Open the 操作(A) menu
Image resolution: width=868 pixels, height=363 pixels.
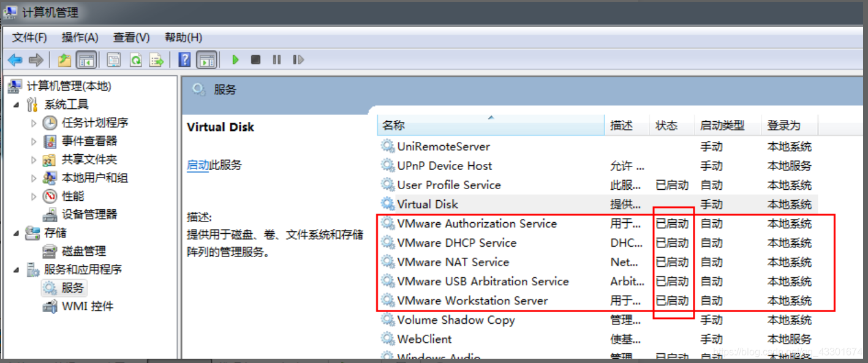pos(80,37)
